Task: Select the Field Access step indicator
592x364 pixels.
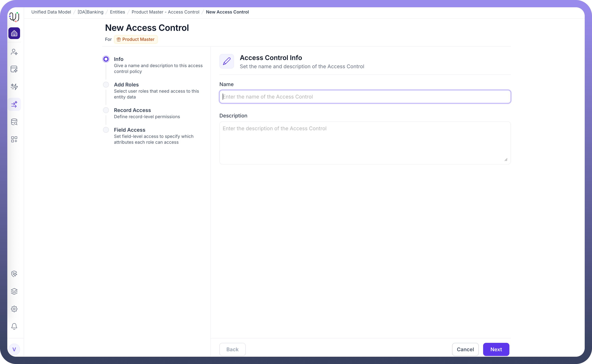Action: pos(106,130)
